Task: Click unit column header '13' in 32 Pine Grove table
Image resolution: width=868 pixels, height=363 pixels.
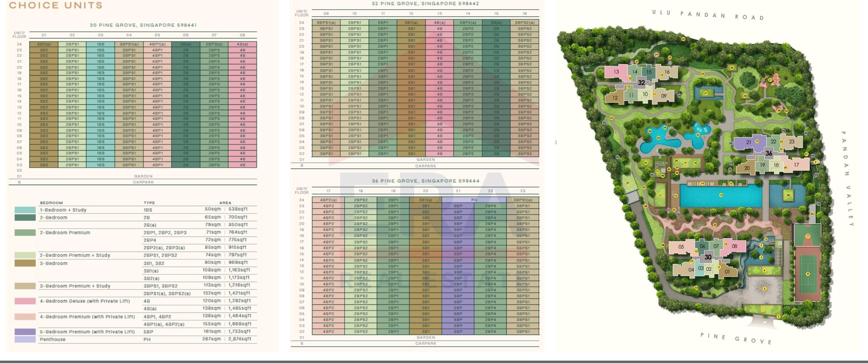Action: click(x=440, y=13)
